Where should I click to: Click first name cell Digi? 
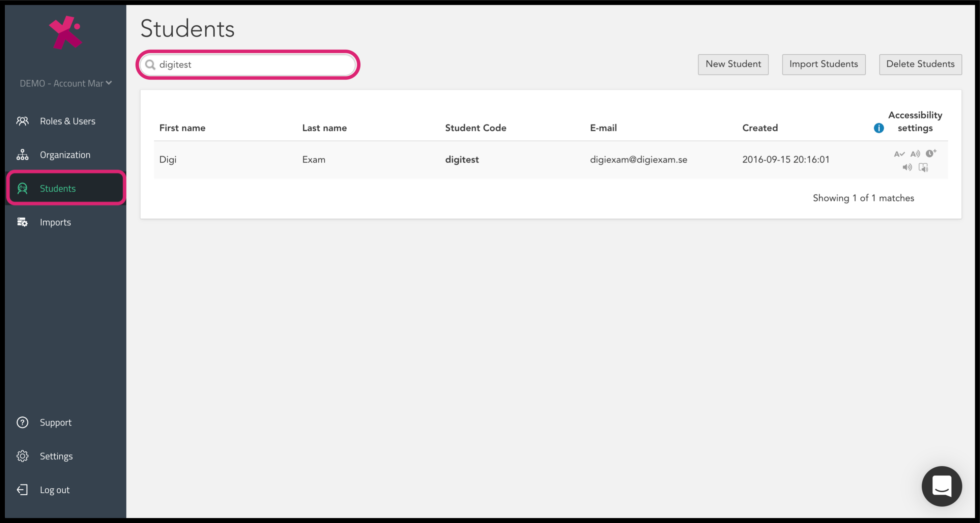[x=168, y=160]
